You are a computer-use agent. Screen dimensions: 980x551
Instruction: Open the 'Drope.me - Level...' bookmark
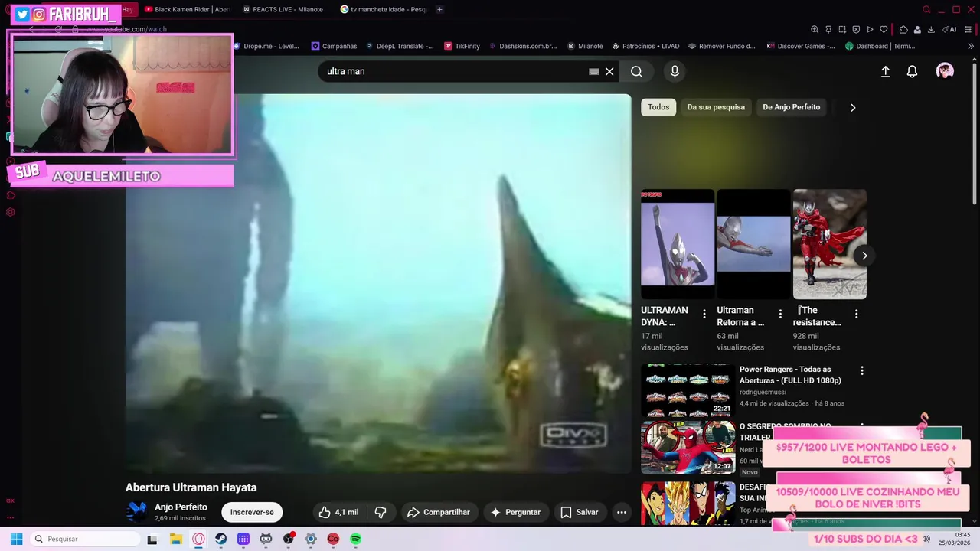coord(266,46)
